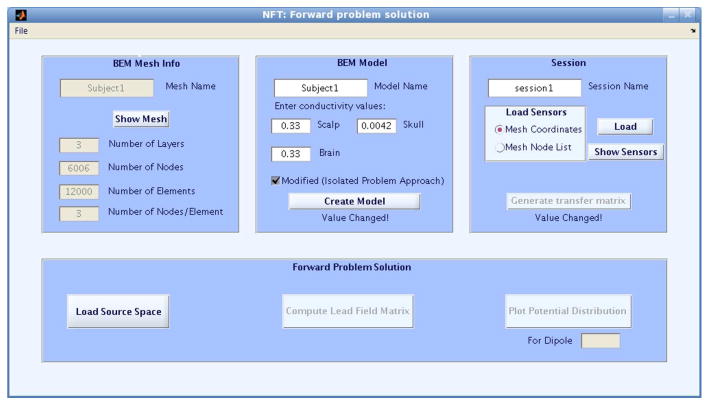Click the For Dipole input field
Image resolution: width=710 pixels, height=406 pixels.
click(600, 341)
